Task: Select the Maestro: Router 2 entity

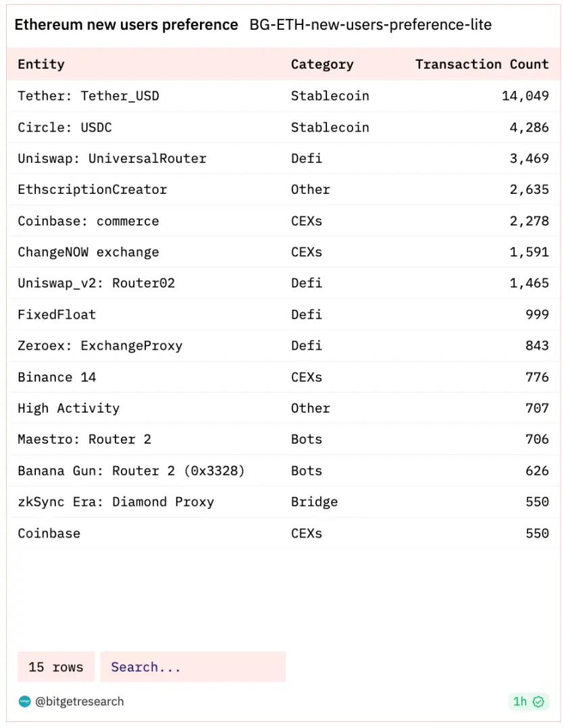Action: tap(84, 439)
